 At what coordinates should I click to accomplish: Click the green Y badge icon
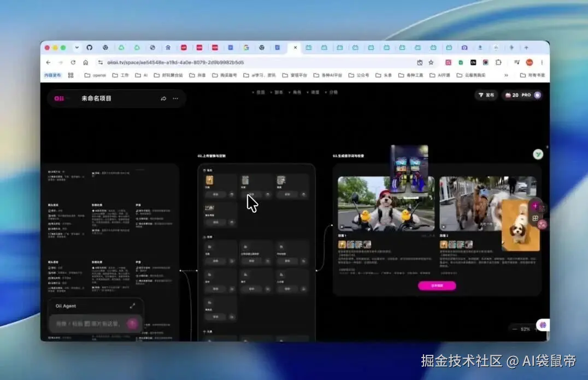pyautogui.click(x=538, y=154)
